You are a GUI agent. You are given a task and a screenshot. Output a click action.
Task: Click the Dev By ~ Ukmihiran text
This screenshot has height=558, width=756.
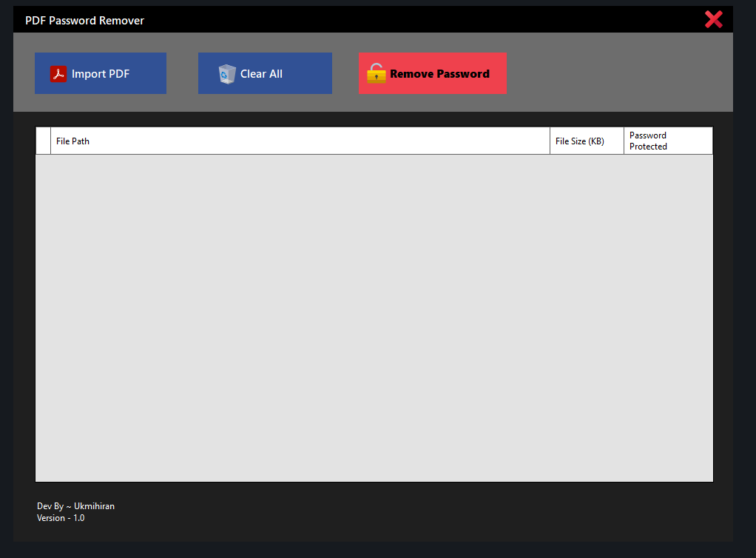click(x=75, y=506)
